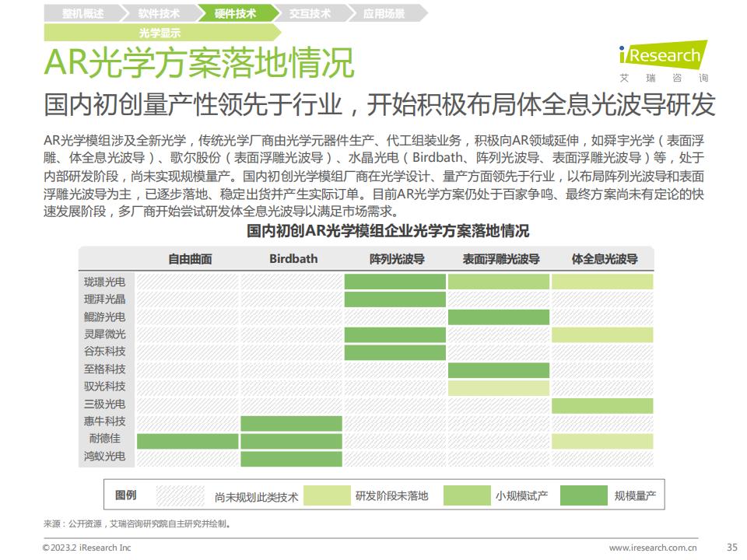
Task: Select the 小规模试产 legend color box
Action: tap(467, 495)
